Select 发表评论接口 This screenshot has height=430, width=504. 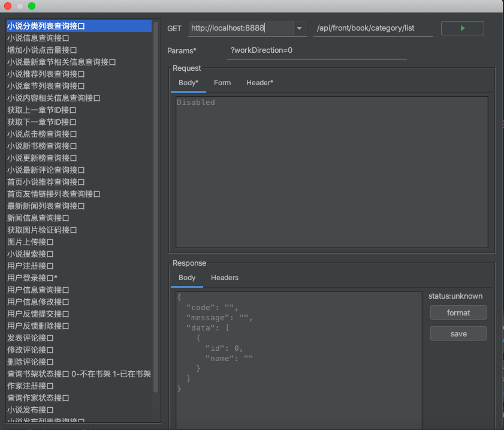point(79,338)
